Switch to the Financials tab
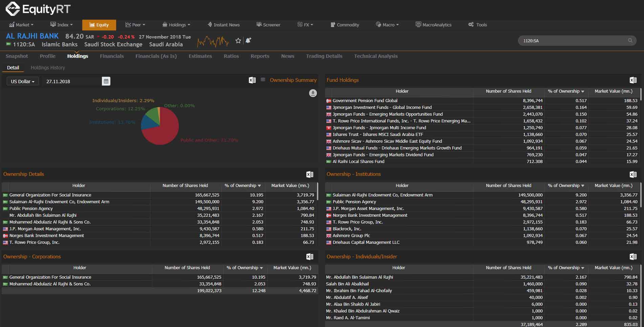The image size is (644, 327). coord(112,56)
